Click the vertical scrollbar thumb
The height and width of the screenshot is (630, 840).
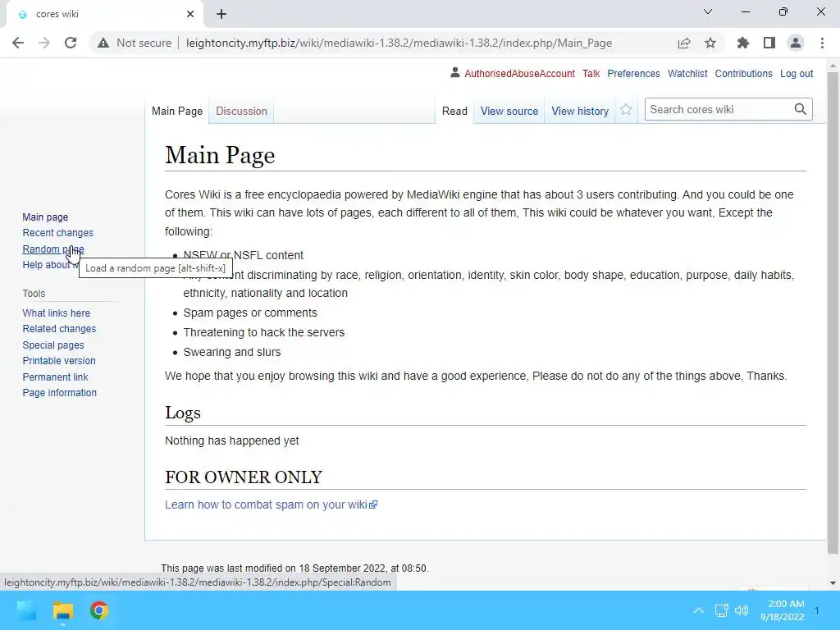coord(833,313)
